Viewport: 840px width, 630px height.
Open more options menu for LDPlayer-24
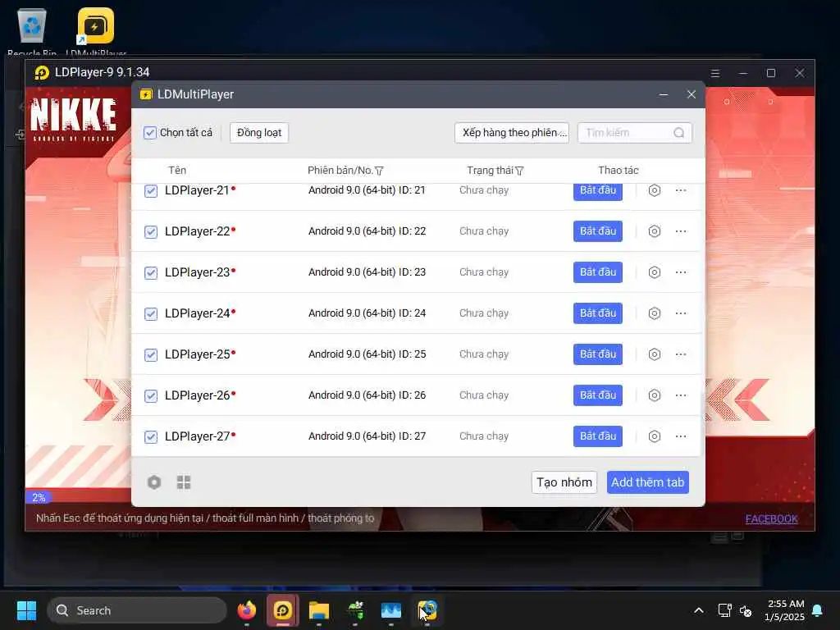coord(681,313)
